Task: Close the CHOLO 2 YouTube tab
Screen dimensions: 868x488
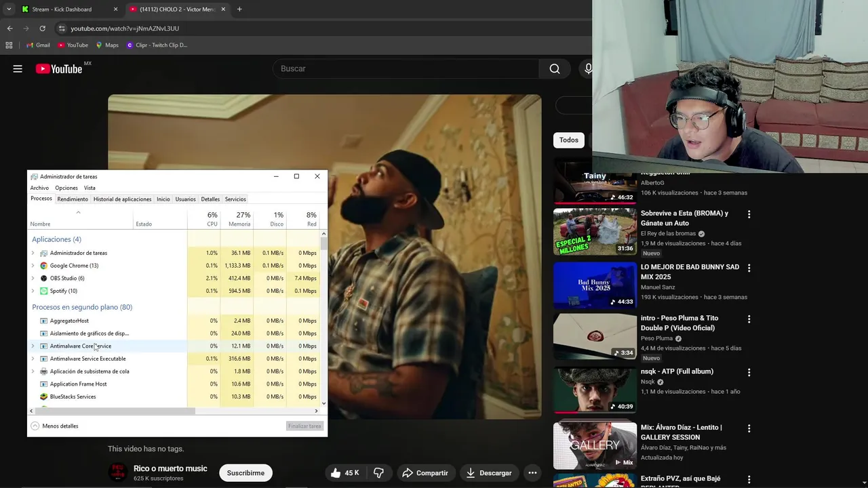Action: 224,9
